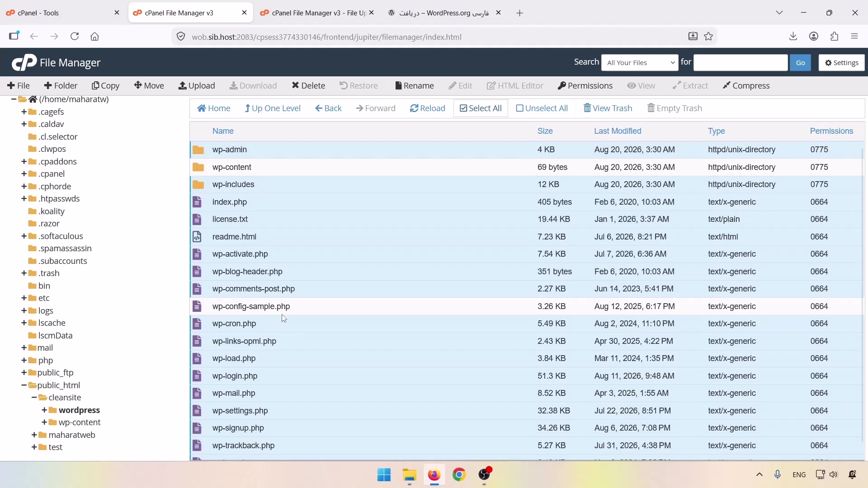
Task: Click 0664 permissions of wp-cron.php
Action: [x=819, y=324]
